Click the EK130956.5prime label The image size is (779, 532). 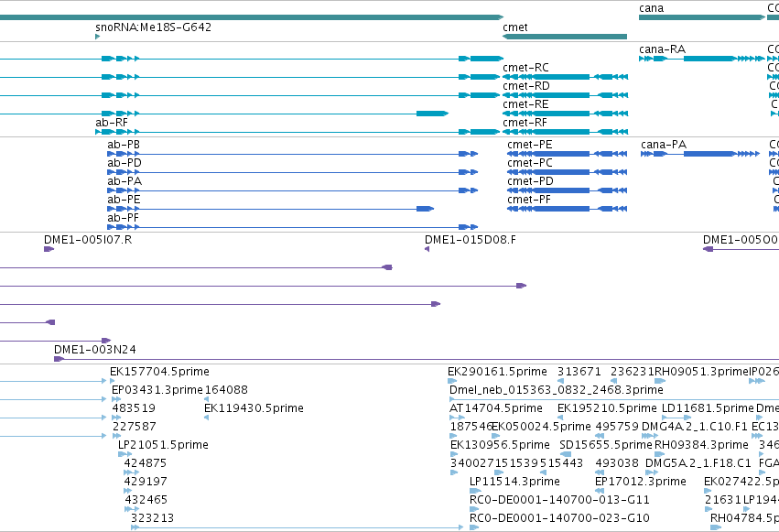(x=501, y=445)
